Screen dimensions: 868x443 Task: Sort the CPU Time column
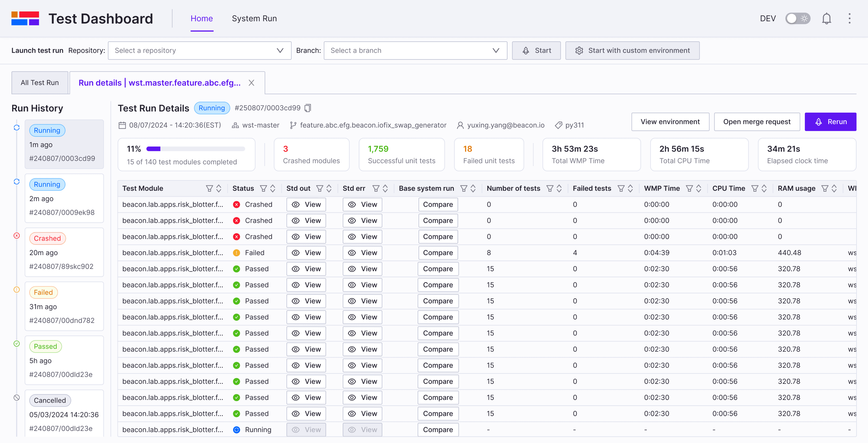pyautogui.click(x=764, y=189)
